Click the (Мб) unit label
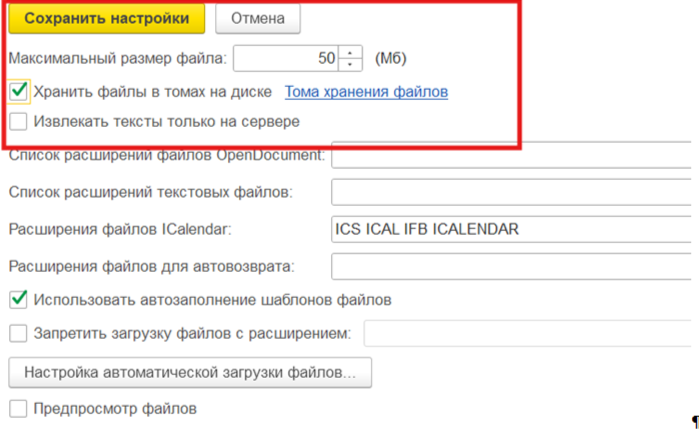 pyautogui.click(x=390, y=59)
